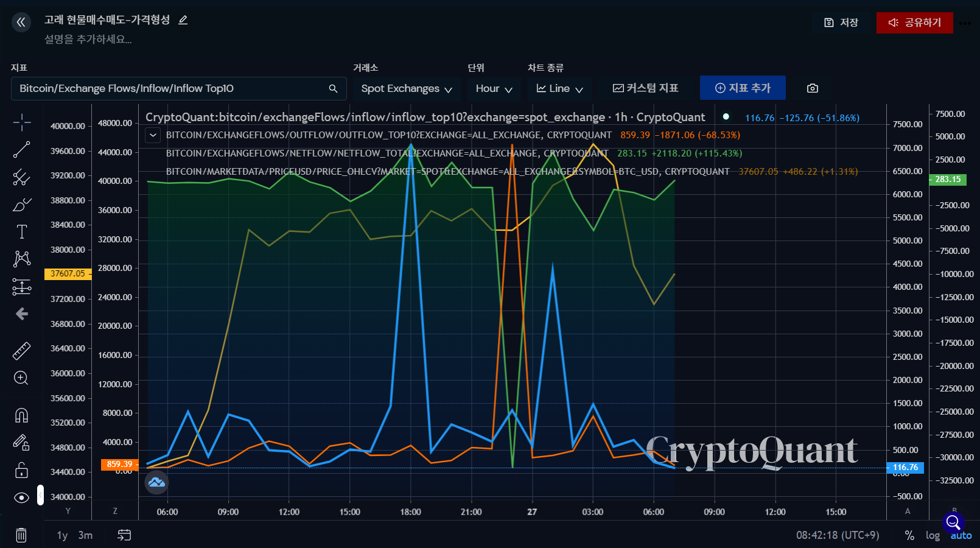980x548 pixels.
Task: Click the green 283.15 scale label
Action: click(x=948, y=180)
